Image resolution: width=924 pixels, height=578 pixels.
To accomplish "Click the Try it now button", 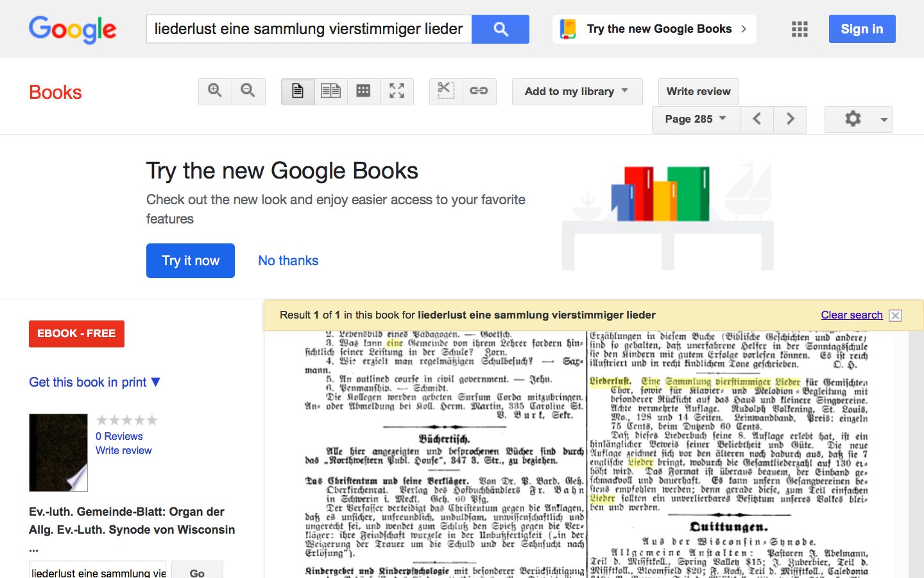I will click(191, 261).
